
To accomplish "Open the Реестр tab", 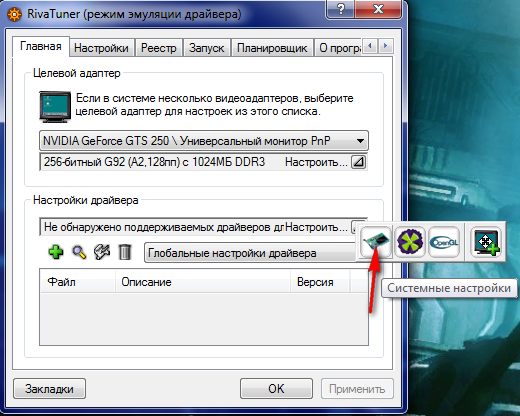I will pyautogui.click(x=159, y=48).
